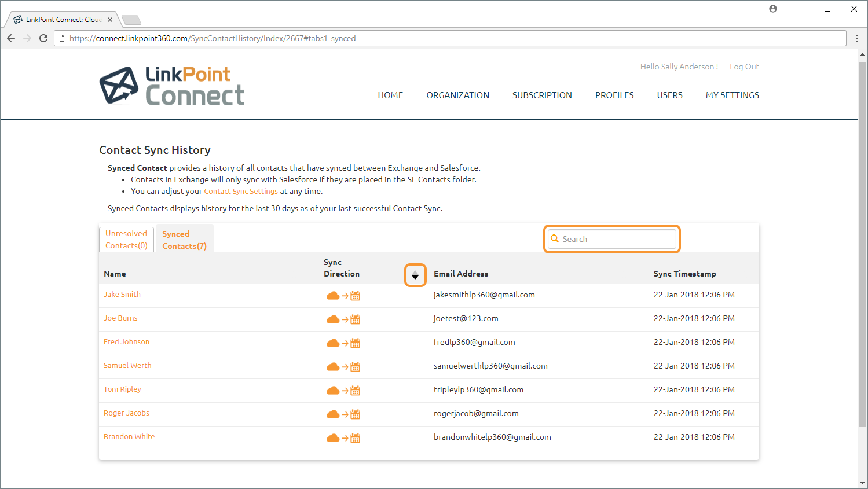The image size is (868, 489).
Task: Open a new browser tab
Action: [x=131, y=20]
